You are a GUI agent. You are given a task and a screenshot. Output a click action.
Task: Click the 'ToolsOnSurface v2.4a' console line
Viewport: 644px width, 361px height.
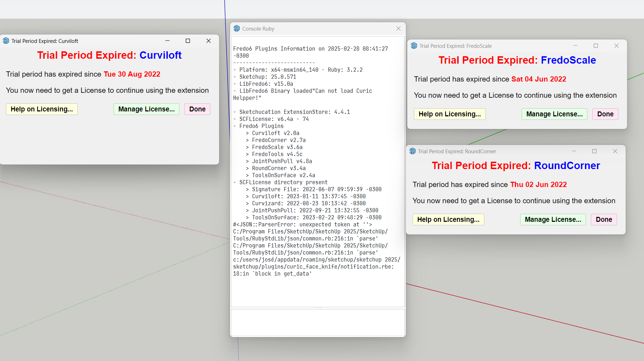[280, 175]
